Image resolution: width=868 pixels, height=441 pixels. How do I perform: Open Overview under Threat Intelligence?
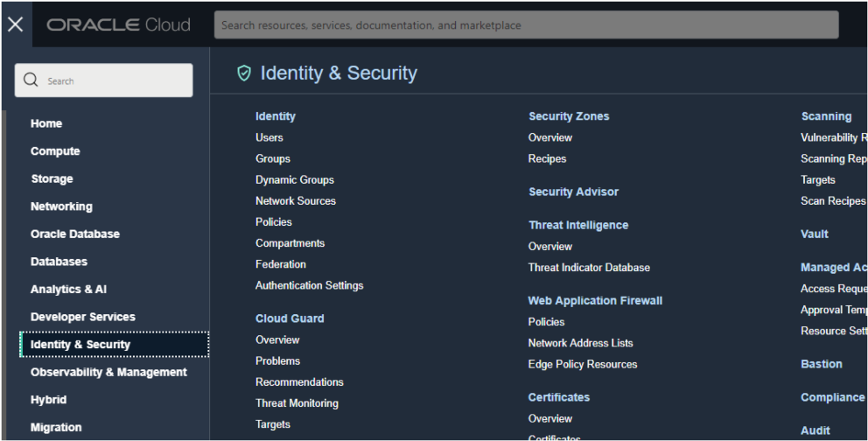[549, 246]
